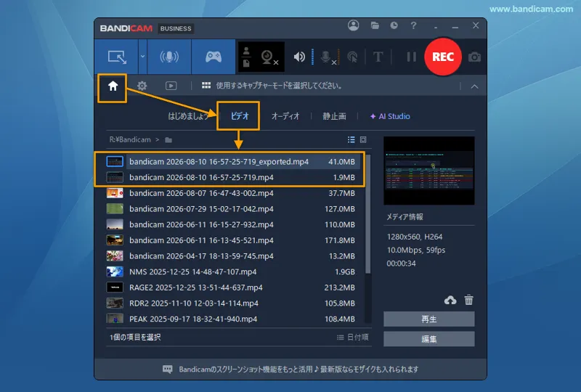Open the screen recording mode dropdown arrow
581x392 pixels.
[142, 57]
